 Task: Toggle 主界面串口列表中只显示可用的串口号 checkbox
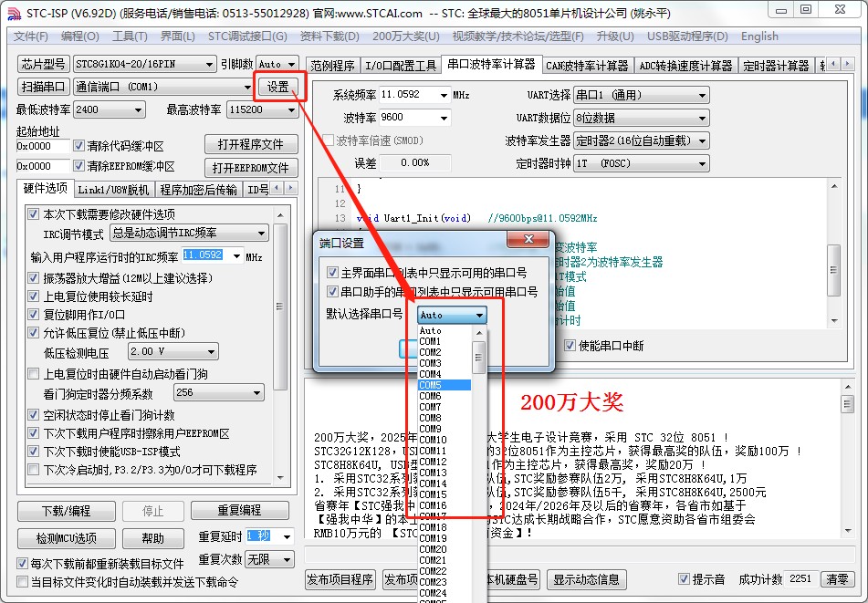[333, 273]
